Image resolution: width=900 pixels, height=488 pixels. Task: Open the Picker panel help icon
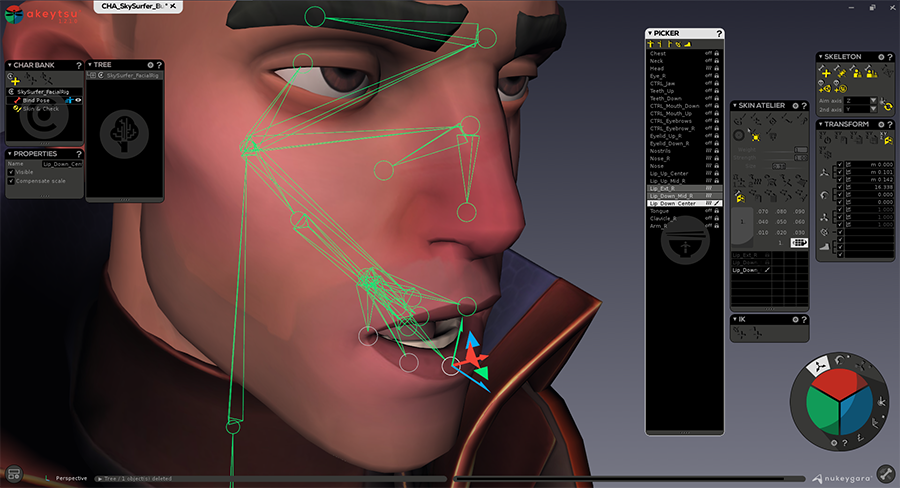point(719,34)
